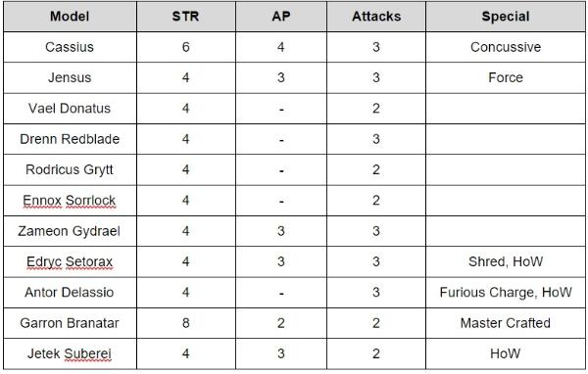Click the Model column header
This screenshot has height=374, width=588.
pos(70,17)
